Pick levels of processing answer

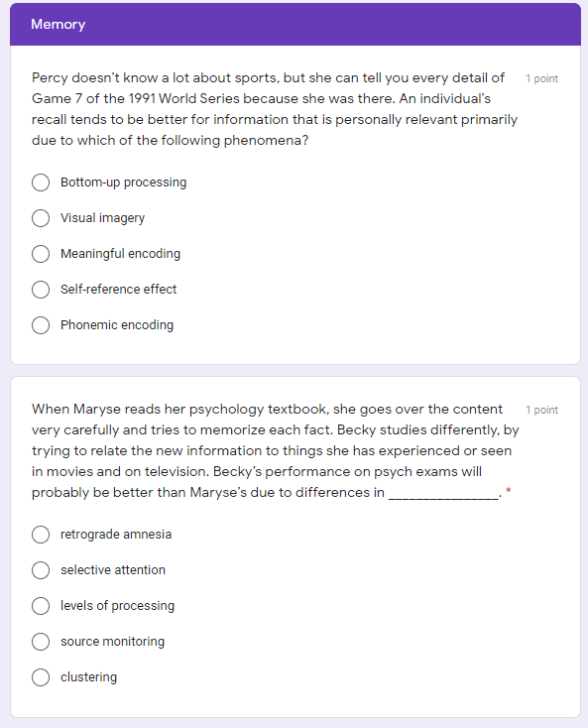[x=41, y=606]
